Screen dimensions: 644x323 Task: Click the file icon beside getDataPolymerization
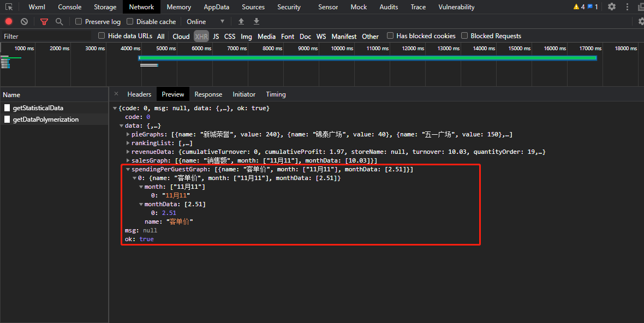pos(7,119)
